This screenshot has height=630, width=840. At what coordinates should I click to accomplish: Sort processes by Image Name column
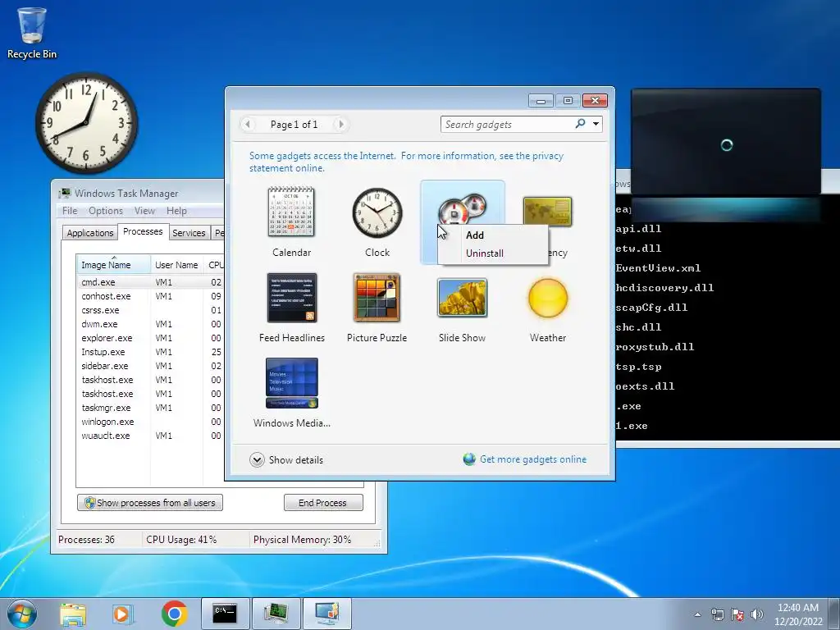click(113, 265)
